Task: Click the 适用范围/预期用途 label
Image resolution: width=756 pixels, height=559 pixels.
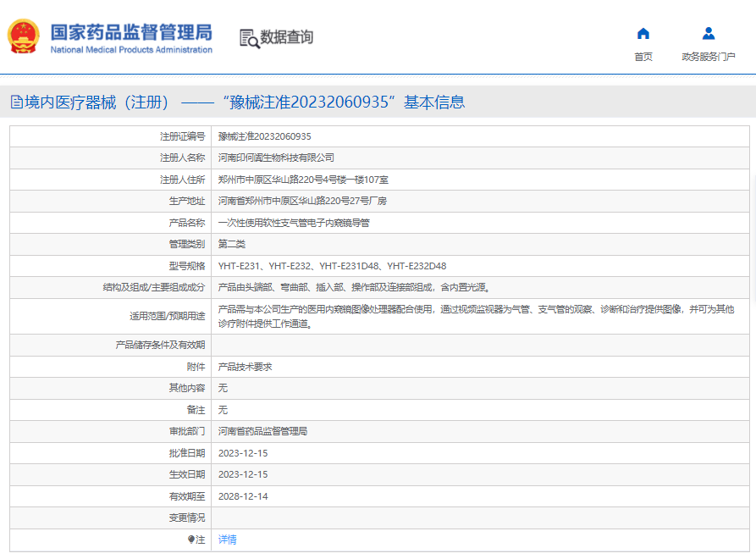Action: [168, 316]
